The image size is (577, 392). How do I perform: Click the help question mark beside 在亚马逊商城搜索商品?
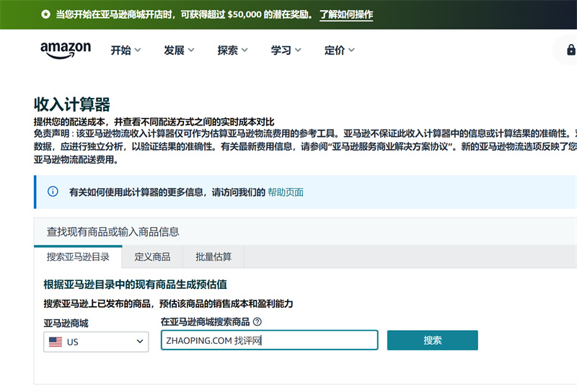pyautogui.click(x=257, y=322)
